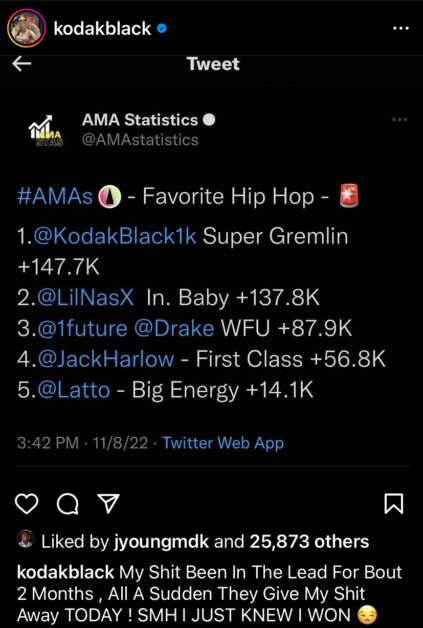Tap the blue verified badge beside kodakblack
Viewport: 423px width, 628px height.
click(x=161, y=29)
